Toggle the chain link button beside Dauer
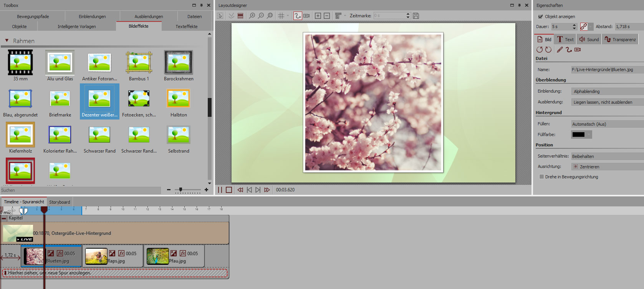 tap(584, 27)
